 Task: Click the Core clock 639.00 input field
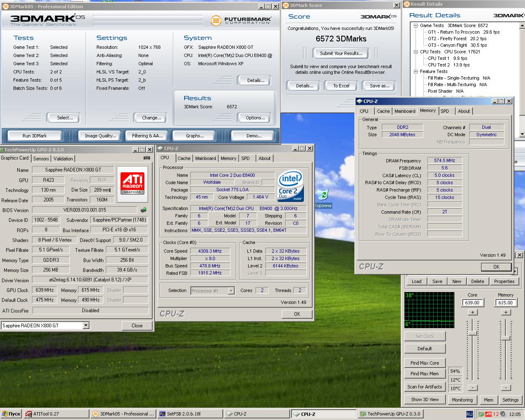point(472,302)
